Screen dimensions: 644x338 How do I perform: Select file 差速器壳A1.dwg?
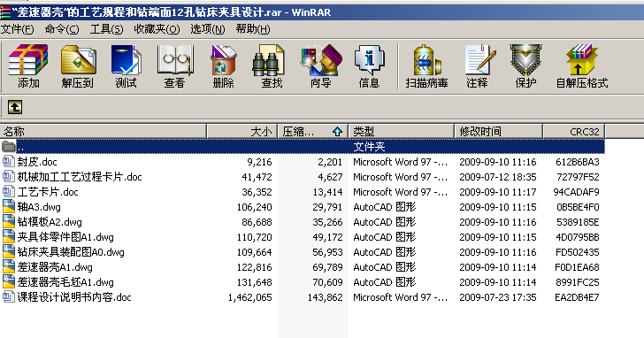(x=55, y=267)
